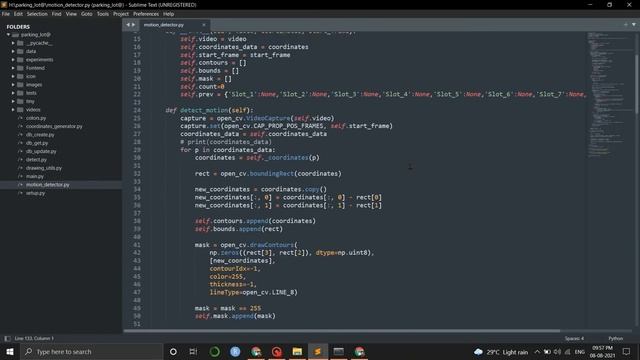Open the Find menu

click(x=56, y=14)
